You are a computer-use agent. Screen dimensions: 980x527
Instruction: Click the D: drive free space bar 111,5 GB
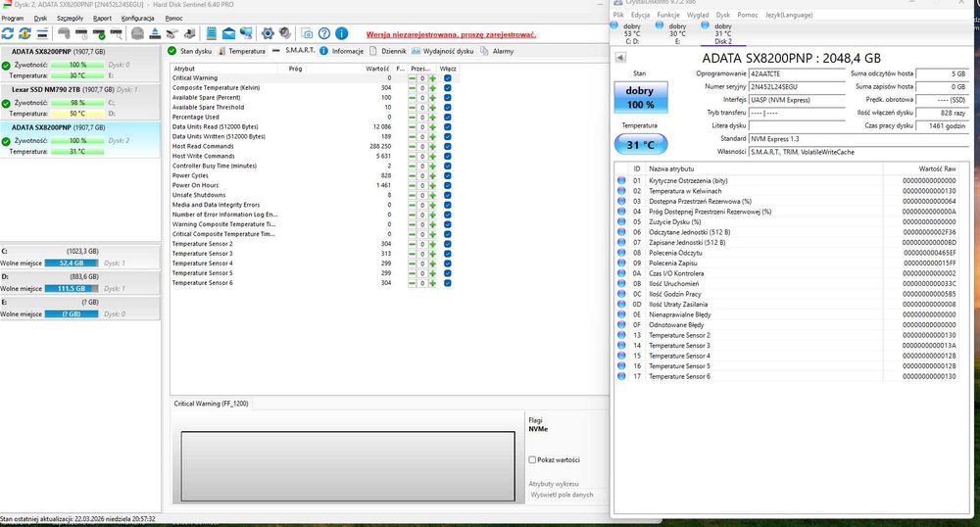coord(72,288)
